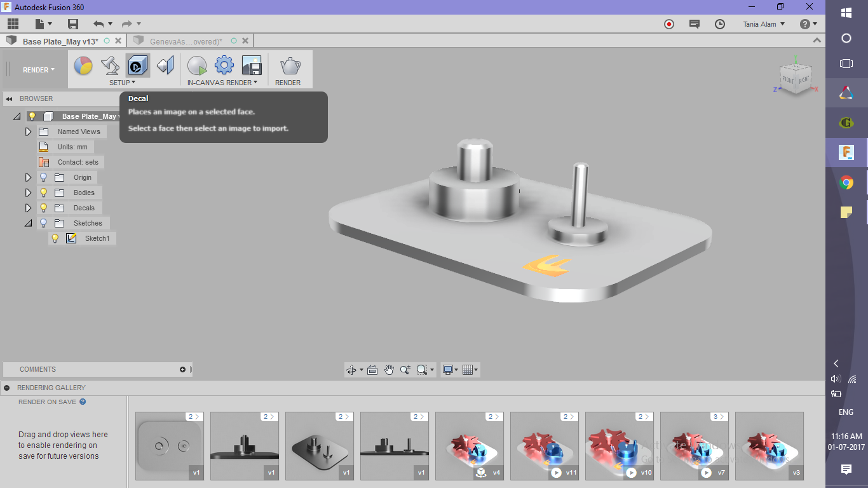Image resolution: width=868 pixels, height=488 pixels.
Task: Open the data panel grid icon
Action: pos(13,24)
